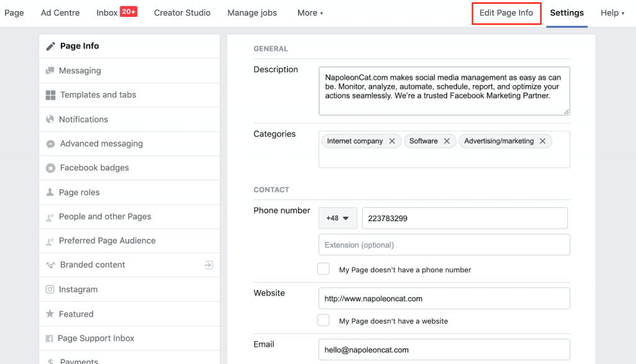
Task: Click the Facebook badges star circle icon
Action: (50, 168)
